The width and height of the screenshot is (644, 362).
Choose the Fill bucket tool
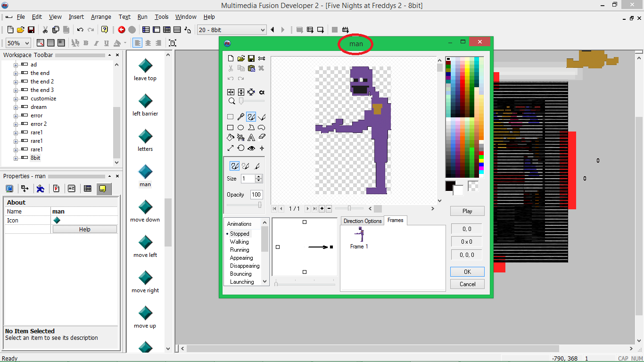click(x=231, y=137)
